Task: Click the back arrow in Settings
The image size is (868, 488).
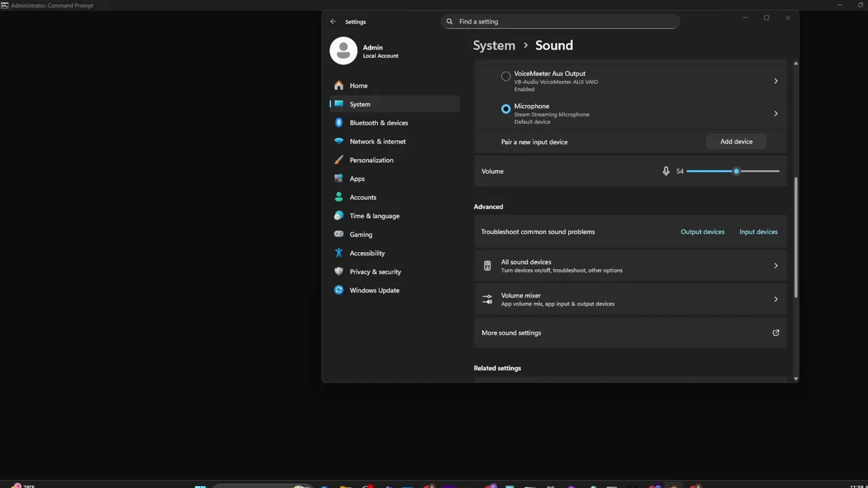Action: pyautogui.click(x=333, y=22)
